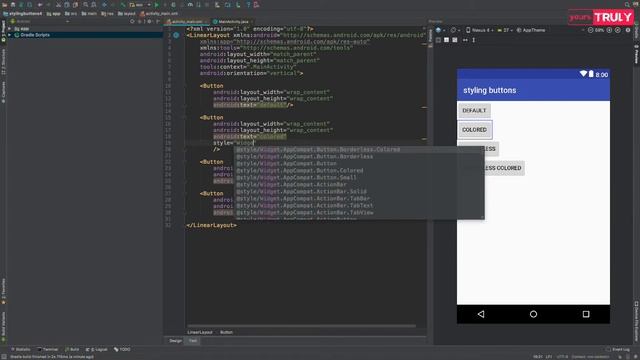Toggle design view icon in preview
Image resolution: width=640 pixels, height=360 pixels.
point(438,40)
